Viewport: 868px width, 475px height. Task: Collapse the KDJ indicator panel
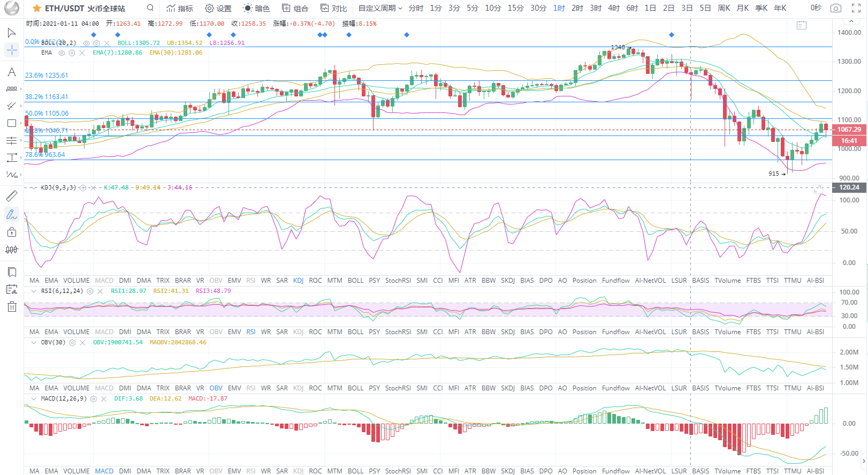pyautogui.click(x=34, y=188)
